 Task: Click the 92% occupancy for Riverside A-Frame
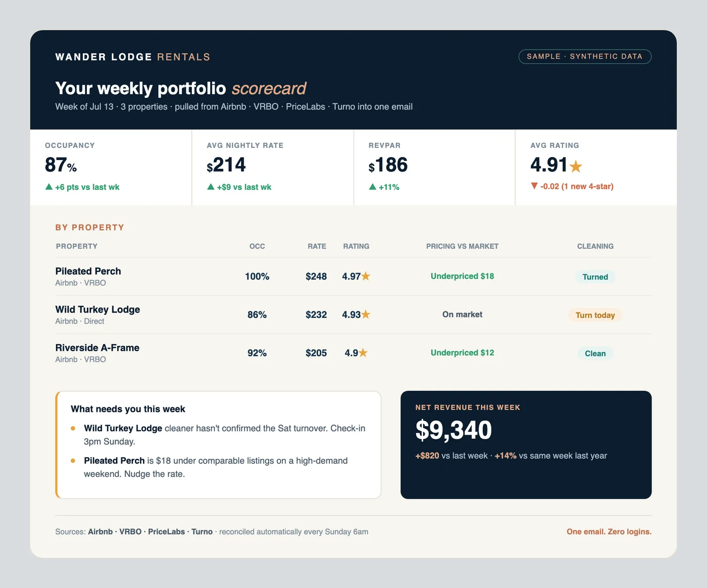click(x=257, y=353)
